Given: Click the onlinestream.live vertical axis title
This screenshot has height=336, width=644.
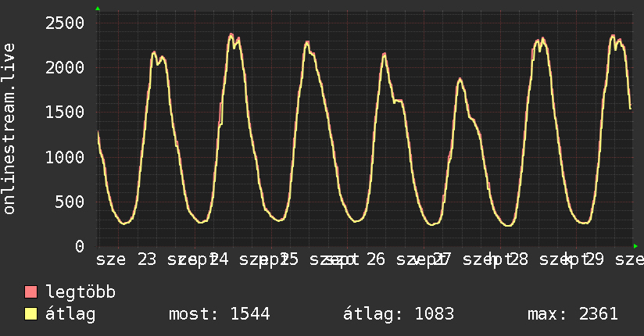Looking at the screenshot, I should tap(9, 129).
